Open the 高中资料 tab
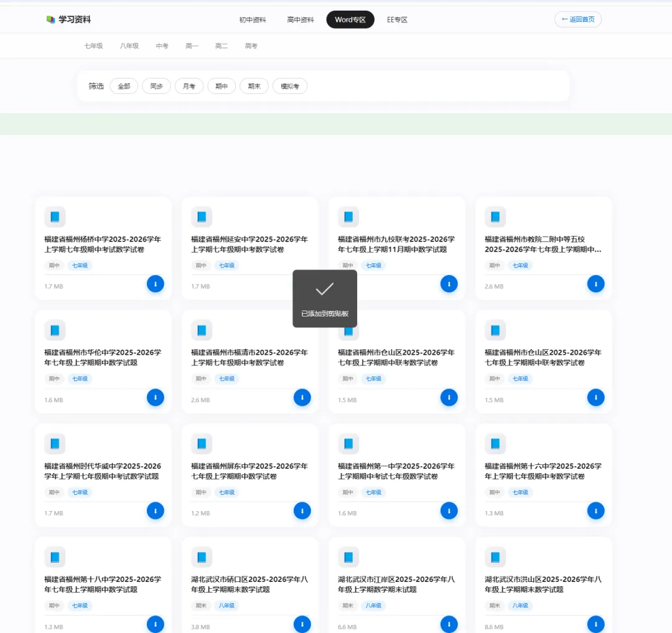The image size is (672, 633). [301, 20]
